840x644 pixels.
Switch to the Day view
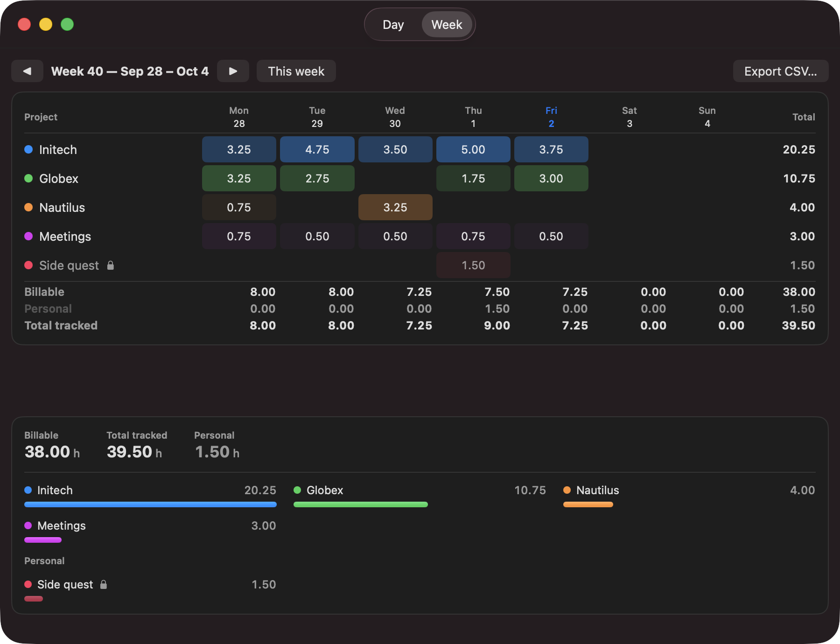(x=393, y=24)
